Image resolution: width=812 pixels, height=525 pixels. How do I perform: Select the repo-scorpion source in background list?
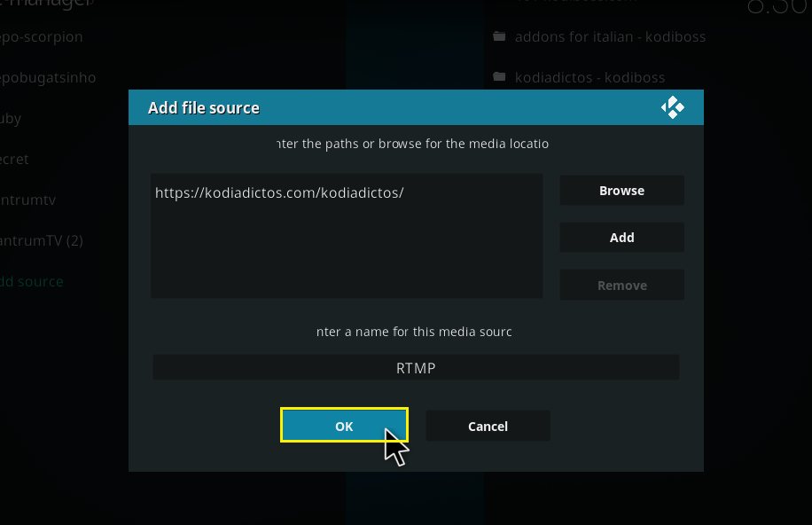point(42,37)
